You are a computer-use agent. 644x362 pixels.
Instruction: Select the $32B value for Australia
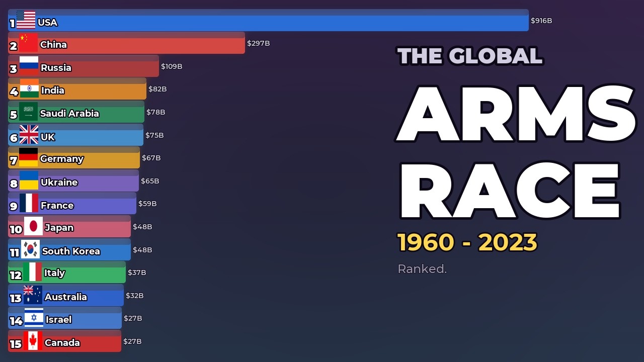point(135,296)
